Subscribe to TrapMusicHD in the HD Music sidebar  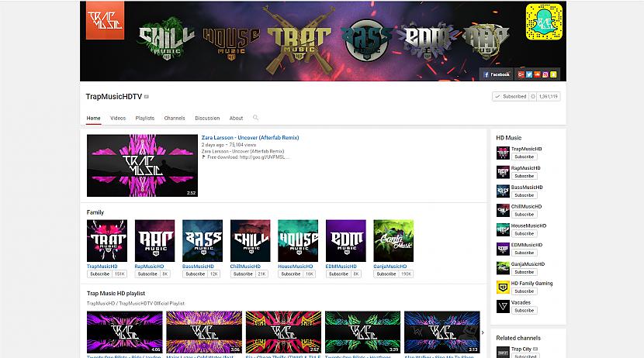coord(524,157)
